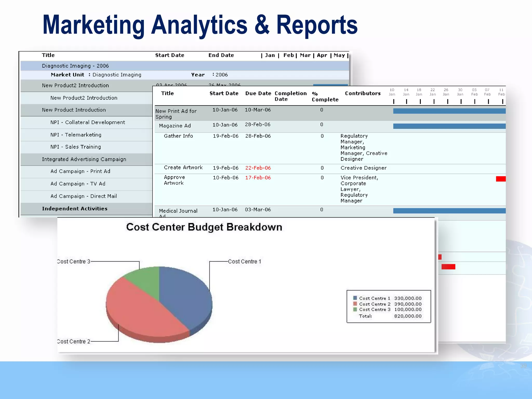
Task: Click the legend amount '390,000.00'
Action: coord(408,304)
